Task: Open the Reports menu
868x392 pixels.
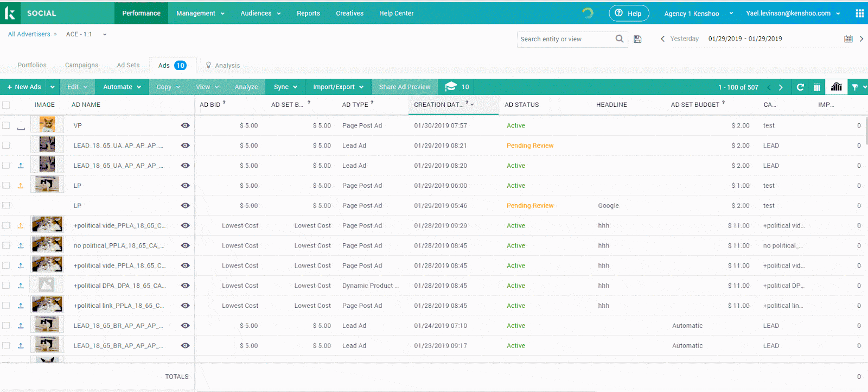Action: [308, 13]
